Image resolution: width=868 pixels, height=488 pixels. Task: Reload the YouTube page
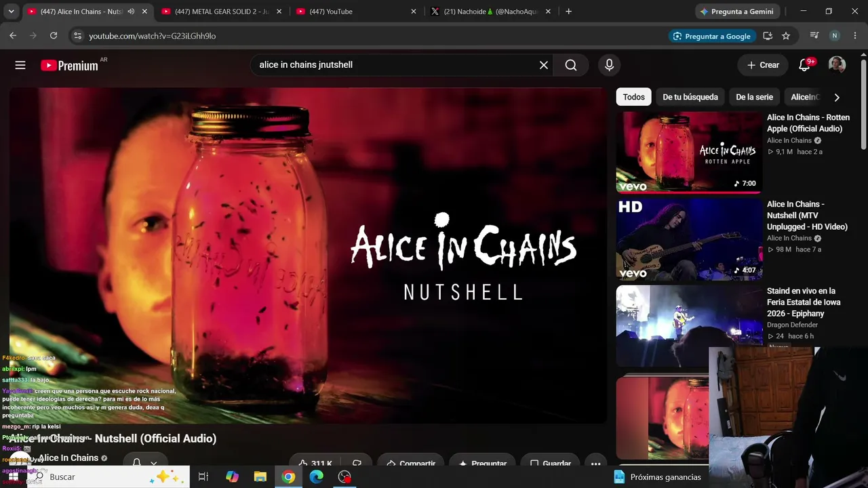[x=54, y=36]
